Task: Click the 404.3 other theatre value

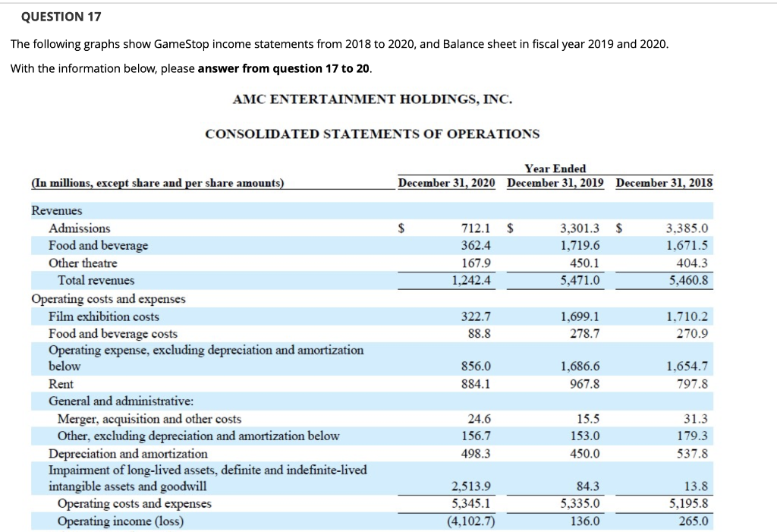Action: point(692,263)
